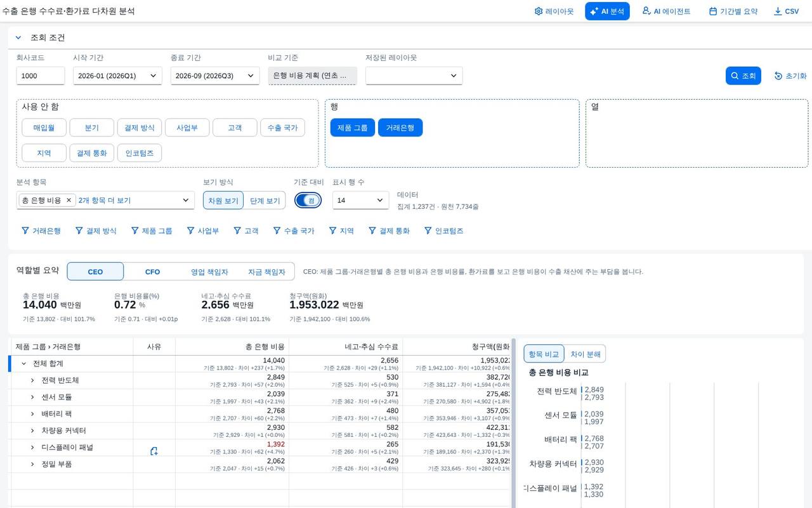Click the 제품 그룹 row dimension chip
The width and height of the screenshot is (812, 508).
pos(352,128)
